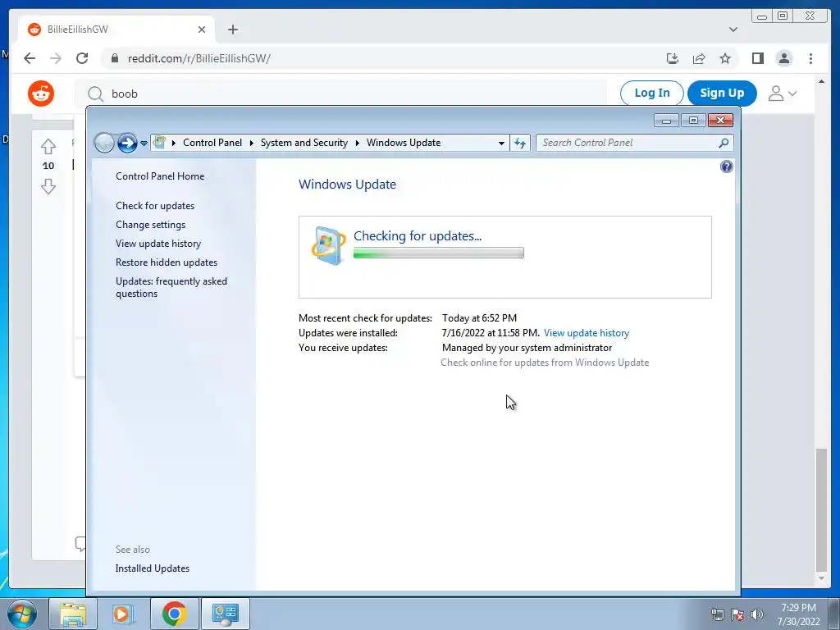Click the Reddit logo in Chrome

pos(41,94)
